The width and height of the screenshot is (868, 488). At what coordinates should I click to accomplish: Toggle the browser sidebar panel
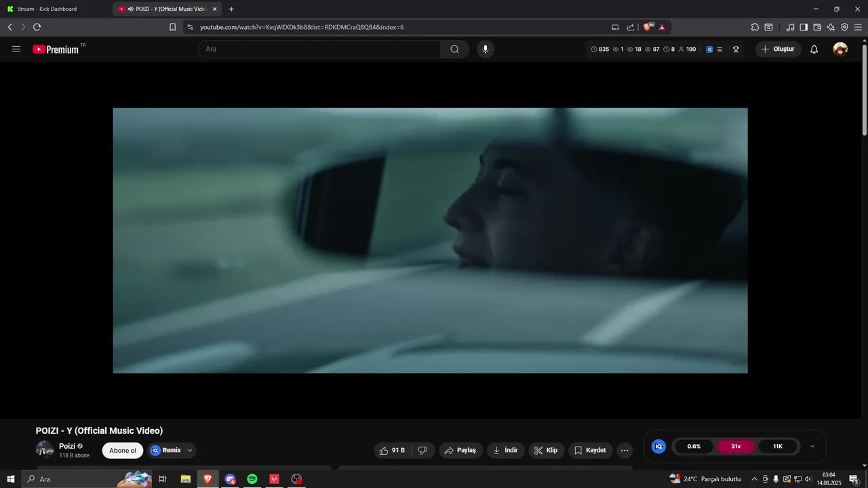(804, 27)
